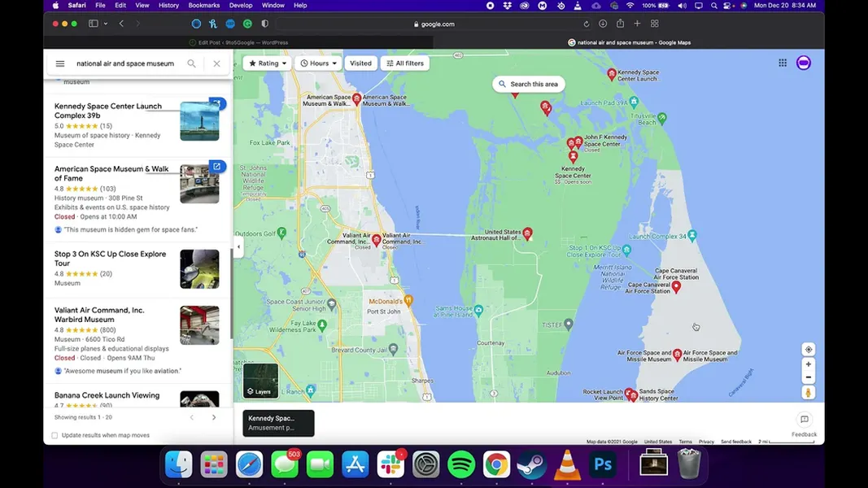The width and height of the screenshot is (868, 488).
Task: Toggle the Visited filter chip
Action: coord(360,63)
